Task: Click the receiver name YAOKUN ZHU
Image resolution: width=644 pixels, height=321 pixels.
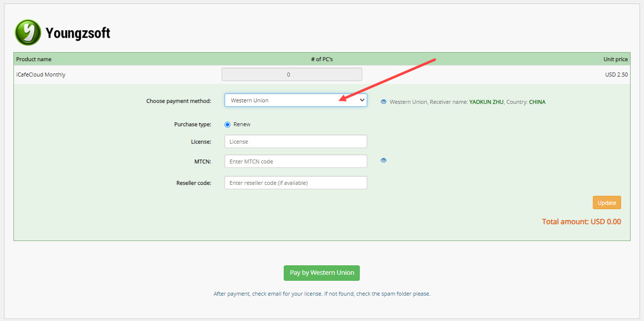Action: pyautogui.click(x=486, y=102)
